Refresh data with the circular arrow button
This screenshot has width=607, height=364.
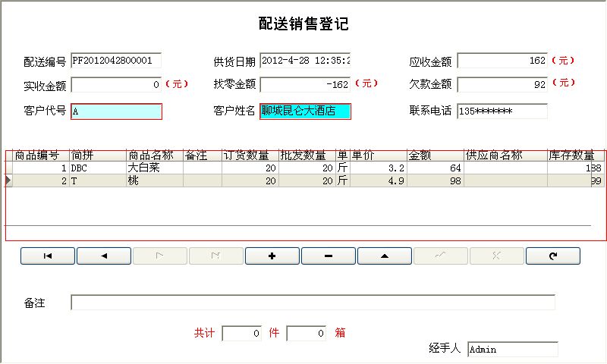(552, 256)
